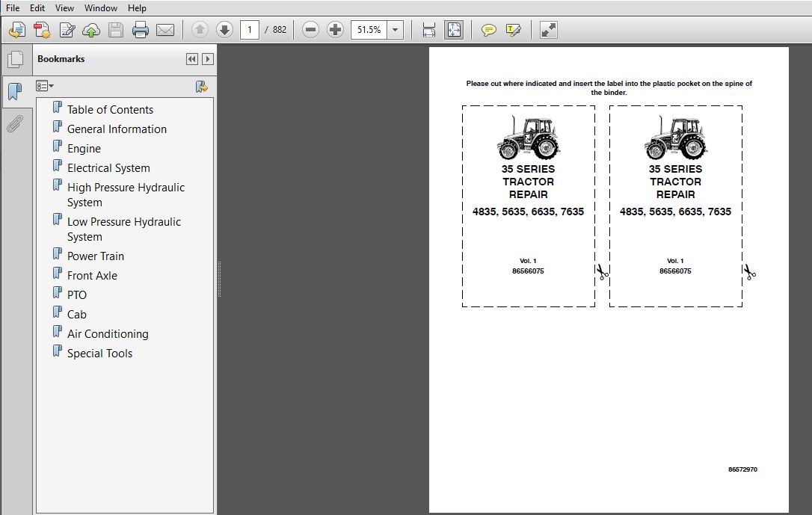Zoom in with the plus button

pos(335,30)
